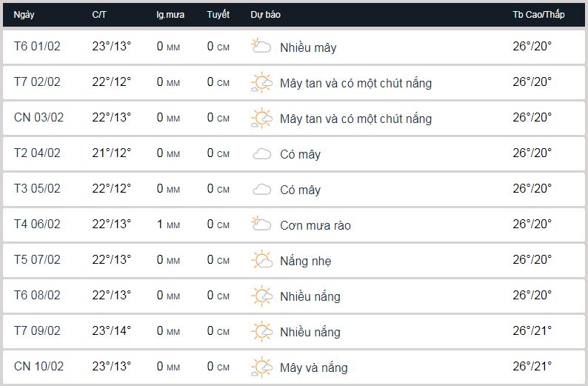
Task: Click Nhiều nắng in the T6 08/02 row
Action: pos(310,296)
